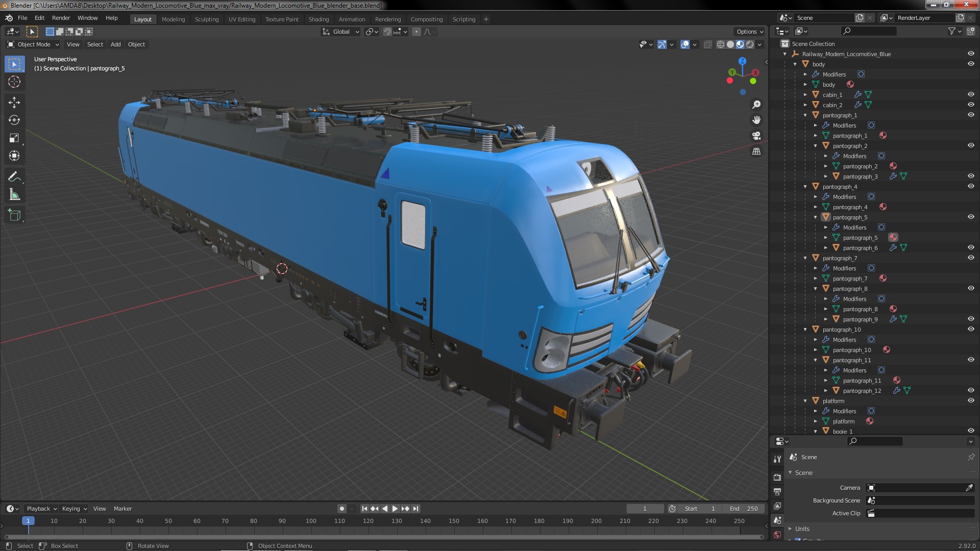Select the Rotate tool

click(14, 120)
